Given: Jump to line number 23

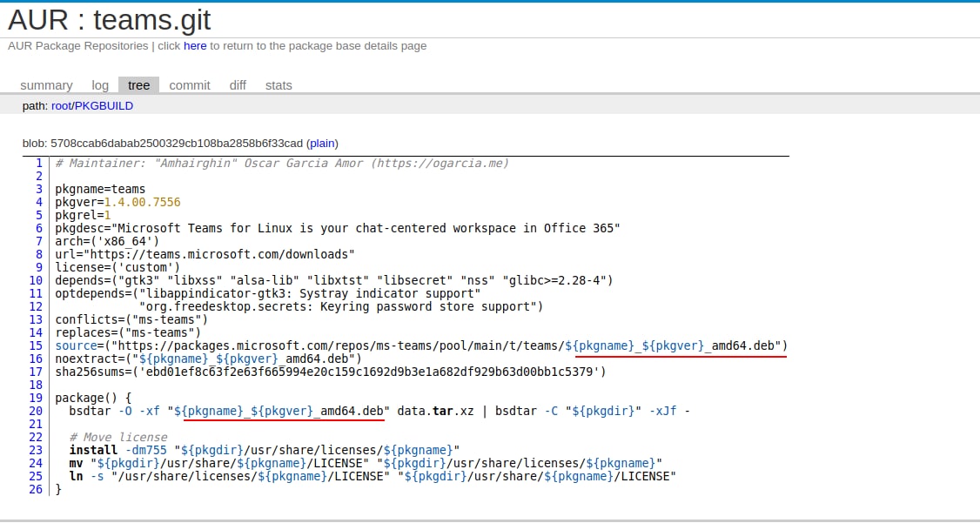Looking at the screenshot, I should (36, 450).
